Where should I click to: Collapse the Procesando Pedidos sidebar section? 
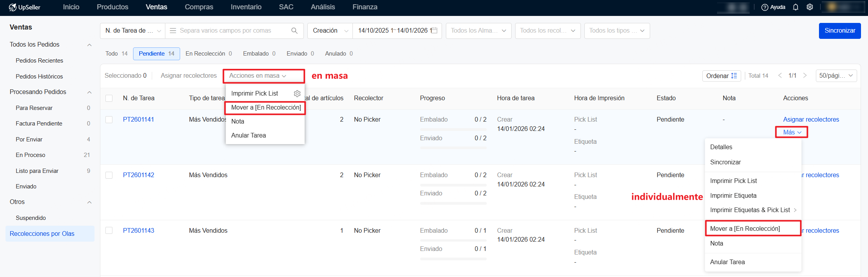click(x=89, y=92)
